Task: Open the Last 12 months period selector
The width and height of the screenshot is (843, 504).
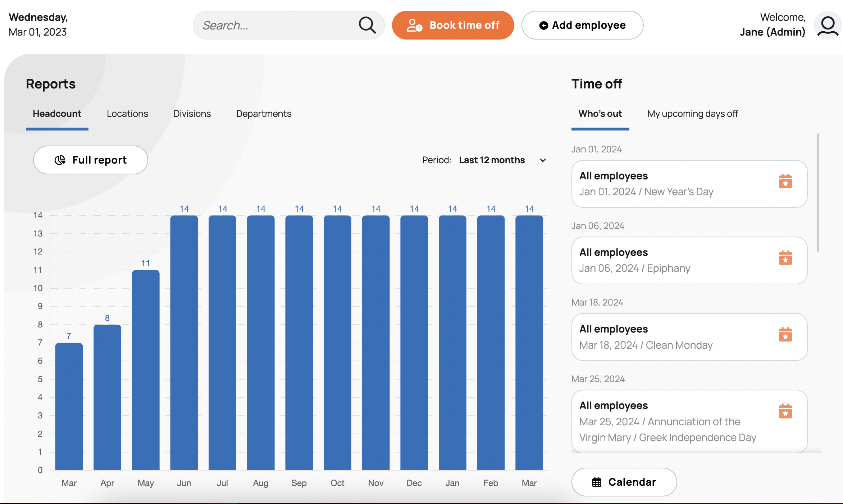Action: 492,160
